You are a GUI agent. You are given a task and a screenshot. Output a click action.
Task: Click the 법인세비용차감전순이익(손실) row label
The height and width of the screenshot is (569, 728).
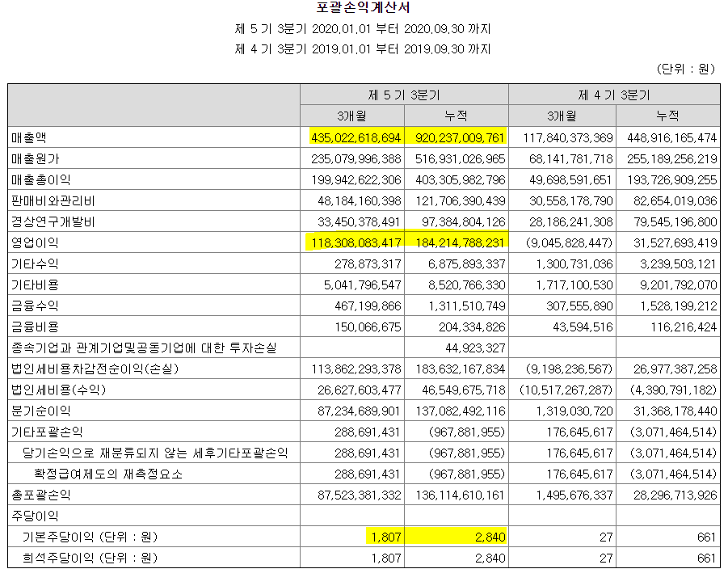95,369
